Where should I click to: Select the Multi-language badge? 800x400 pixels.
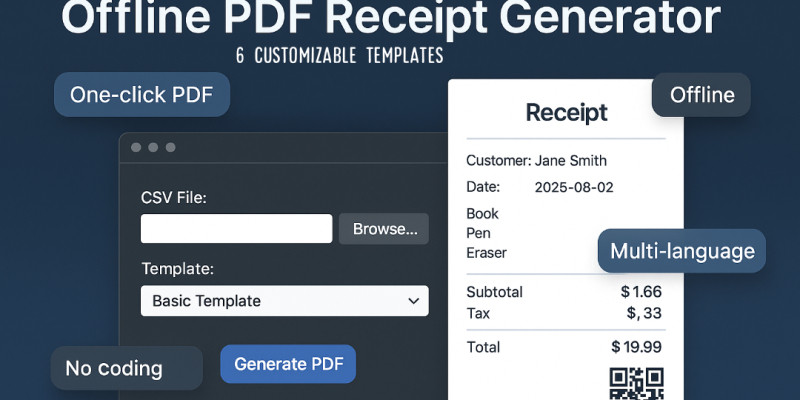coord(682,250)
